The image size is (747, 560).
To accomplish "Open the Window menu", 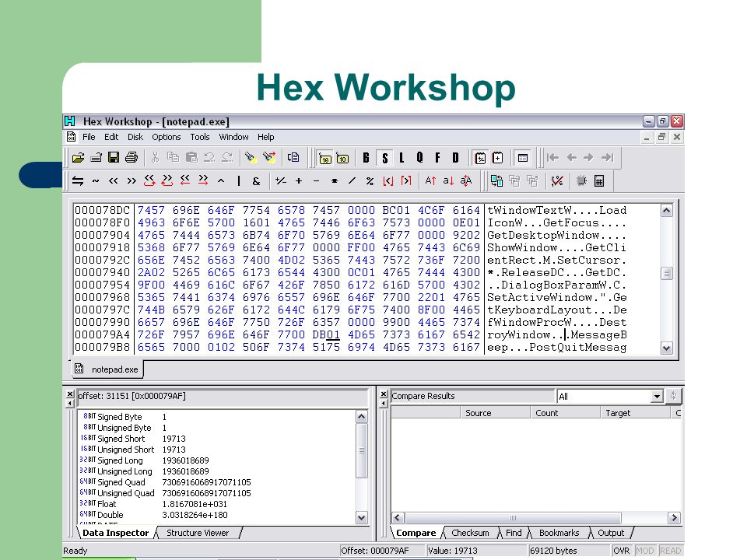I will [233, 137].
